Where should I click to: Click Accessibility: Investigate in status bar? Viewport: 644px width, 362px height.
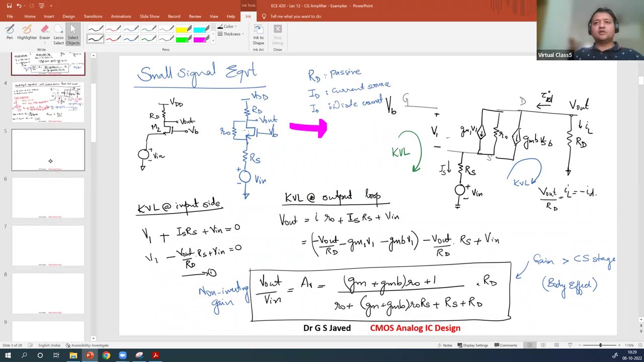pos(87,345)
